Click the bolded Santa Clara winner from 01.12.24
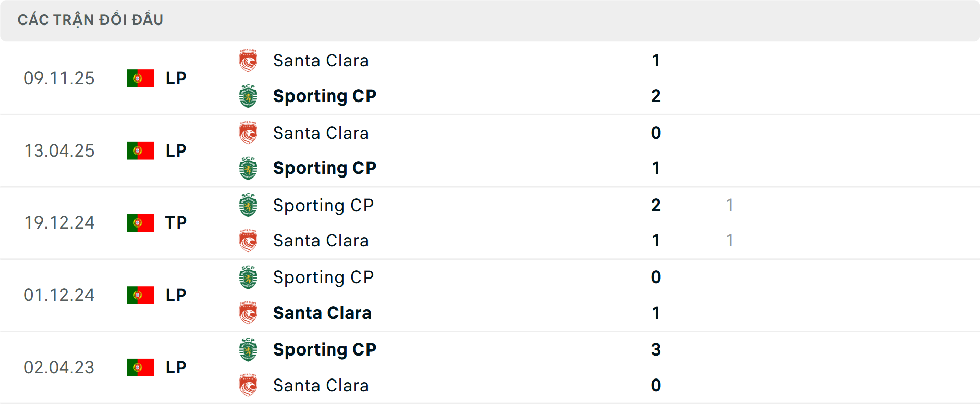The height and width of the screenshot is (404, 980). (x=323, y=313)
